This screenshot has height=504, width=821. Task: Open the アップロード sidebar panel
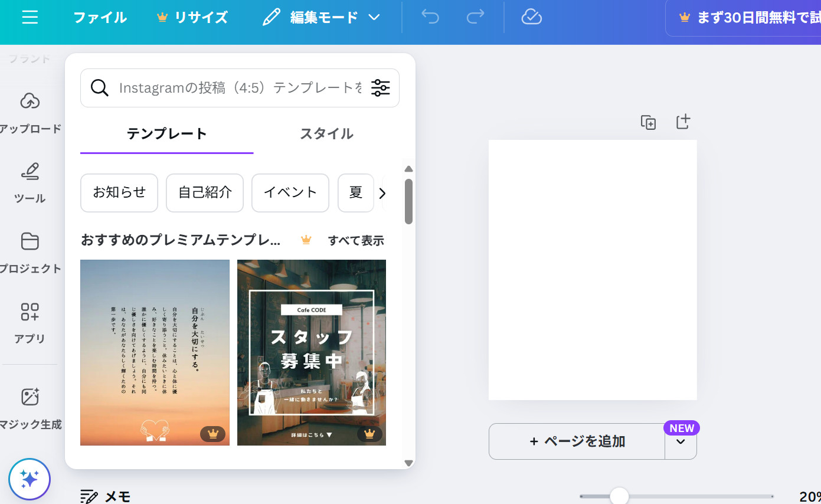pyautogui.click(x=30, y=112)
